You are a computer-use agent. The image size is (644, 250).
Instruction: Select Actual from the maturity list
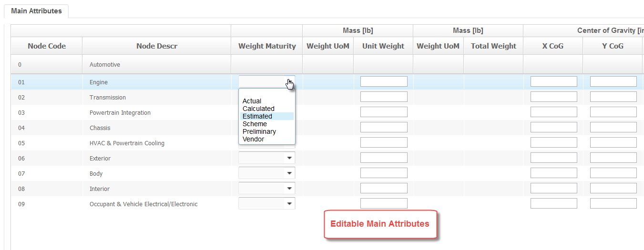(x=252, y=101)
